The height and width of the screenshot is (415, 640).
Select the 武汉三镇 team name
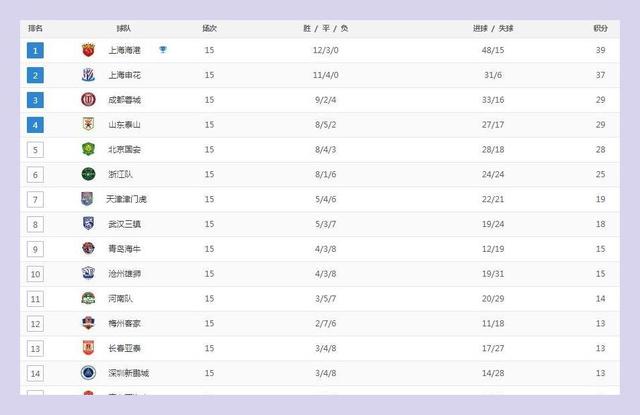tap(124, 224)
